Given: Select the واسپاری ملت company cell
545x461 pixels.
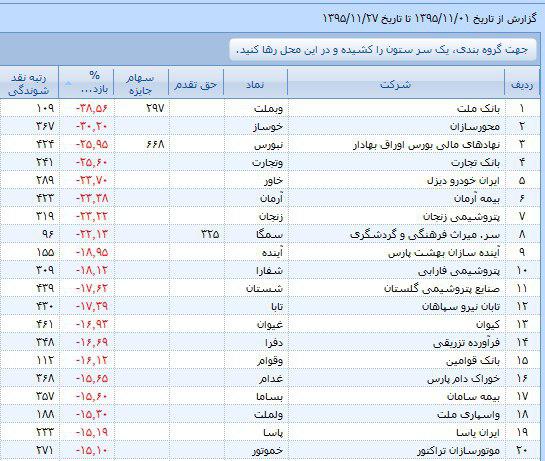Looking at the screenshot, I should 397,414.
